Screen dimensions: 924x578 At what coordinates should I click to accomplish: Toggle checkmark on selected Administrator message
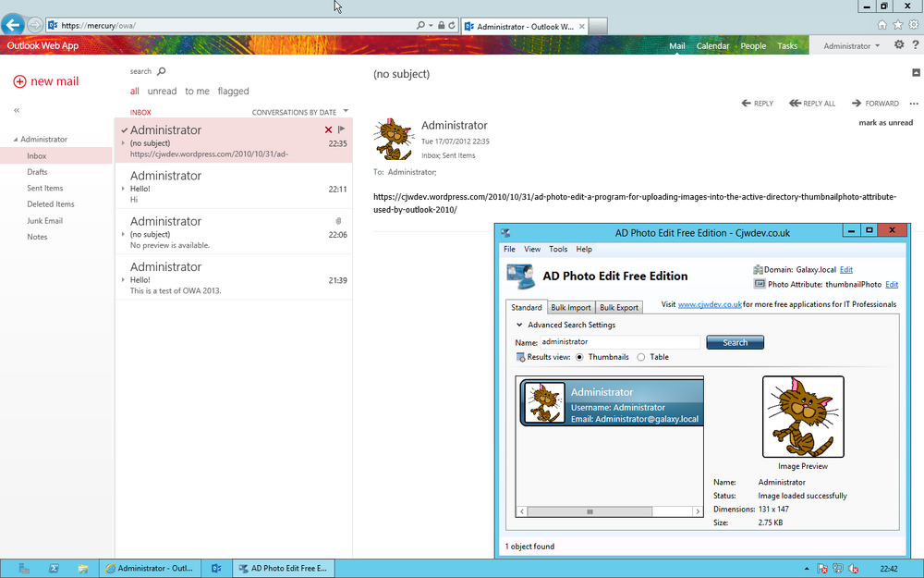[x=125, y=129]
